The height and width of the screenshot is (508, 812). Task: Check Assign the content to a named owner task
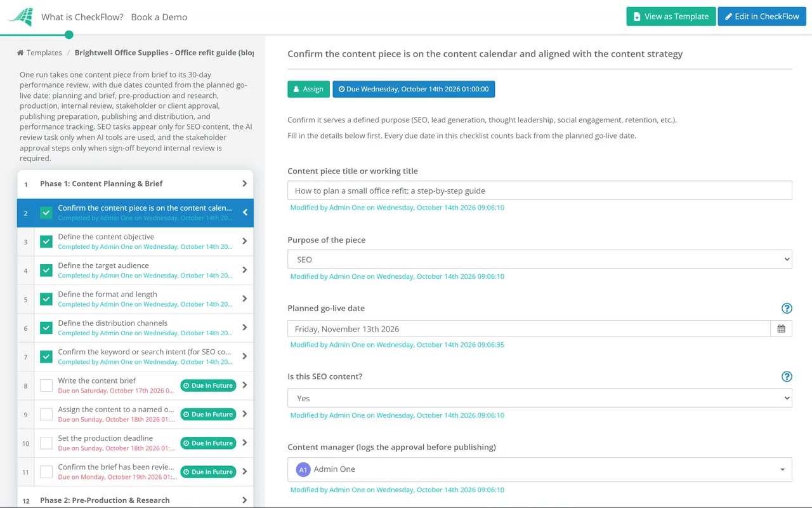pos(46,414)
